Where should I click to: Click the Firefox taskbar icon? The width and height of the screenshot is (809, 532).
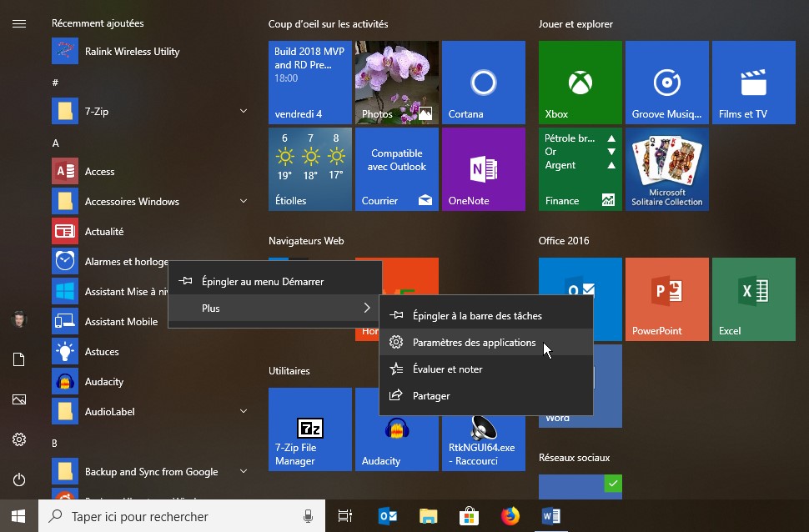(509, 517)
